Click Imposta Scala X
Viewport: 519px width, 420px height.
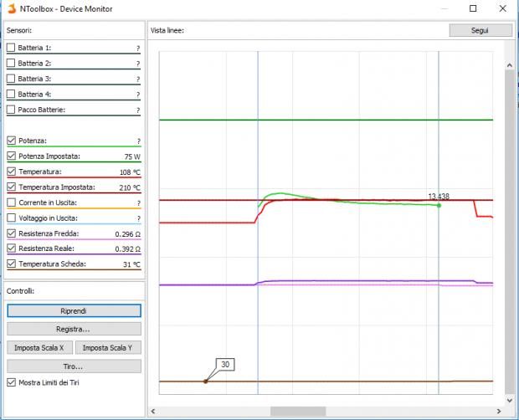(x=39, y=347)
